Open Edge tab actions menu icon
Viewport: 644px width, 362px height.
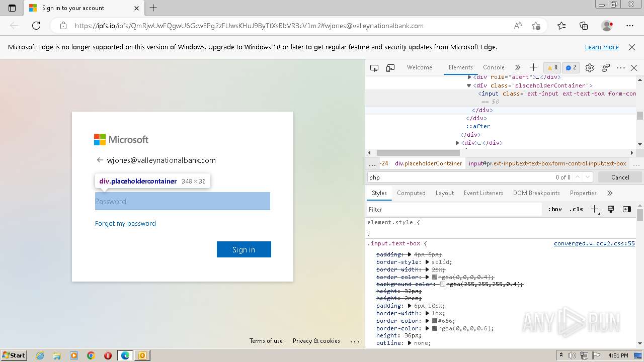(x=12, y=8)
